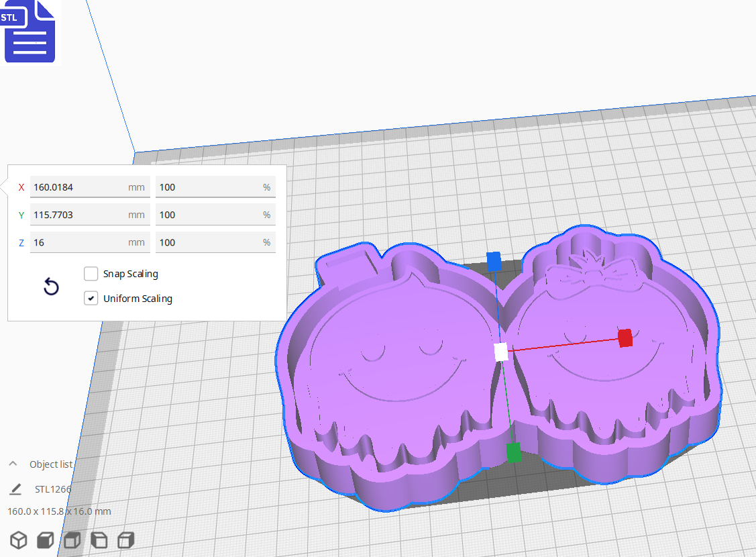Select the STL1266 object entry

click(x=52, y=489)
